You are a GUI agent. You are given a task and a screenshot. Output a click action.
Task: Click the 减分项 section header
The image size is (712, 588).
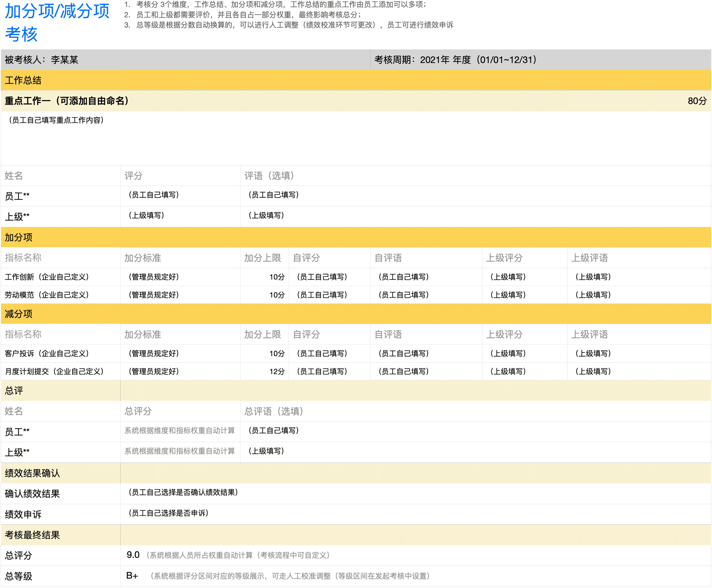click(x=356, y=314)
